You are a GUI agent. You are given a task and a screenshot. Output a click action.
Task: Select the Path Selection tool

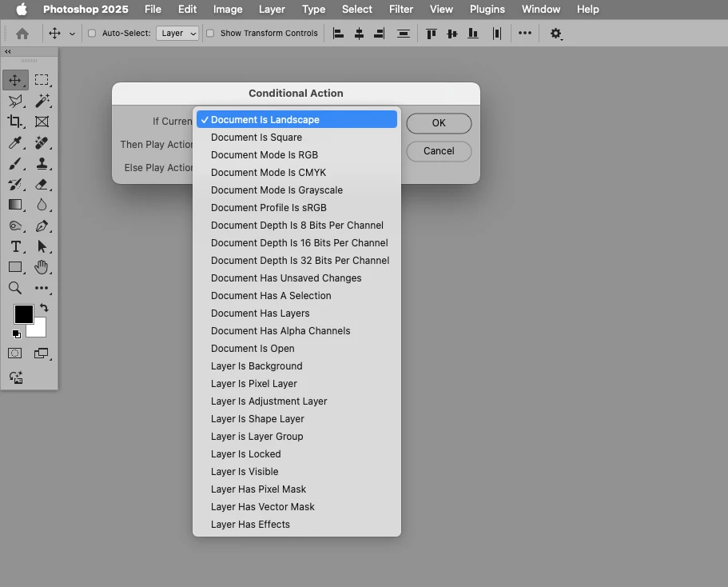(x=42, y=246)
